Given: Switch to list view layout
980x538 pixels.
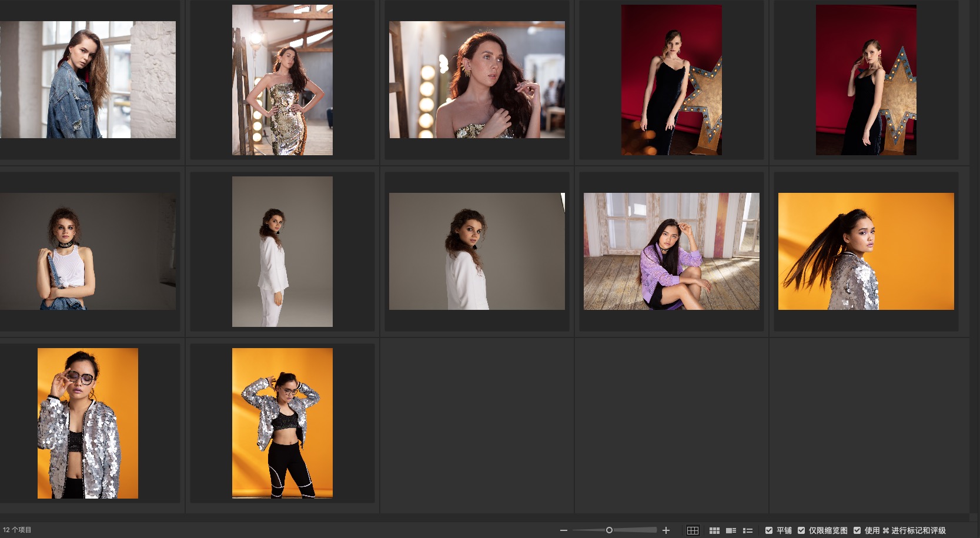Looking at the screenshot, I should click(748, 530).
